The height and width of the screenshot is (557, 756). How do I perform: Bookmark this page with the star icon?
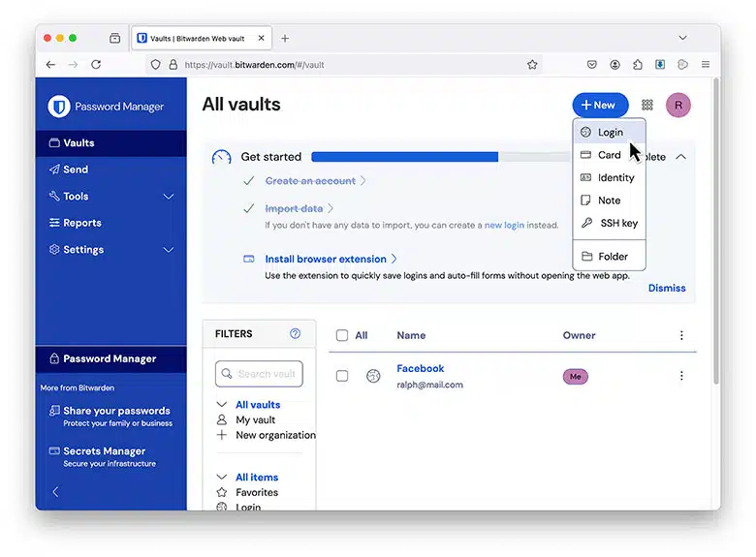point(532,65)
